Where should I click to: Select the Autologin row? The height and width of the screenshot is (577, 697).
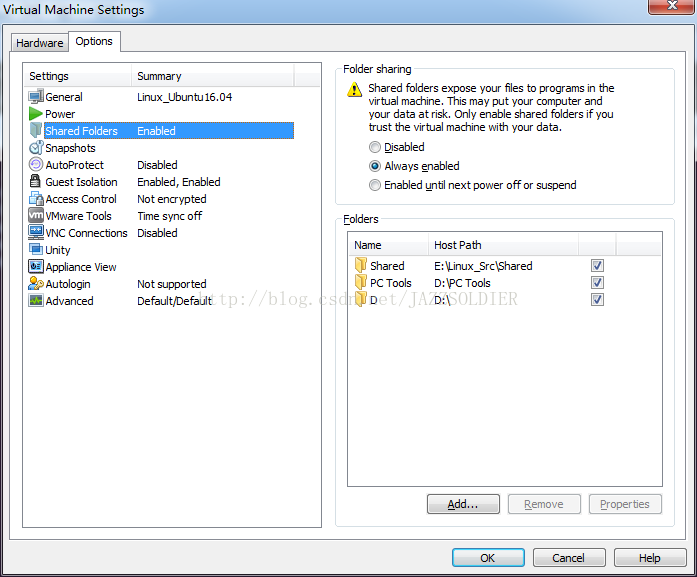161,284
